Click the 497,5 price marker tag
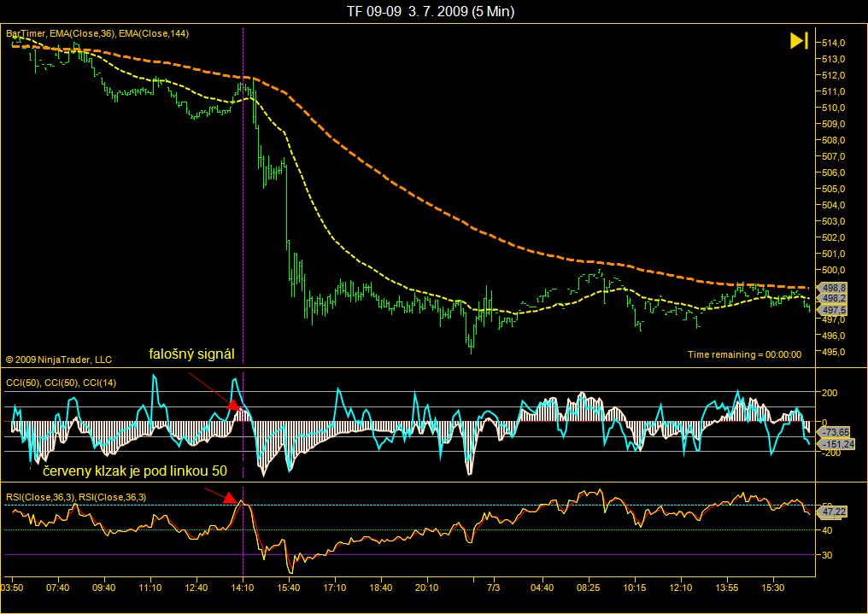868x614 pixels. coord(833,310)
